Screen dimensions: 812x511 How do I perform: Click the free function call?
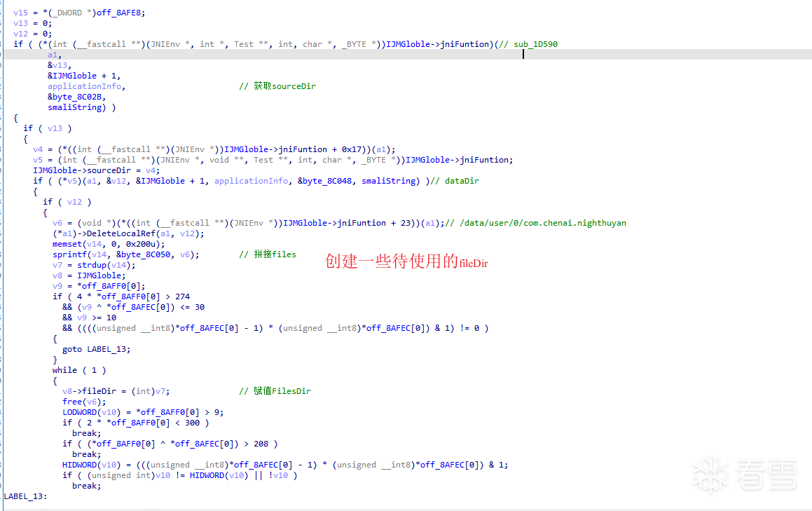click(72, 401)
